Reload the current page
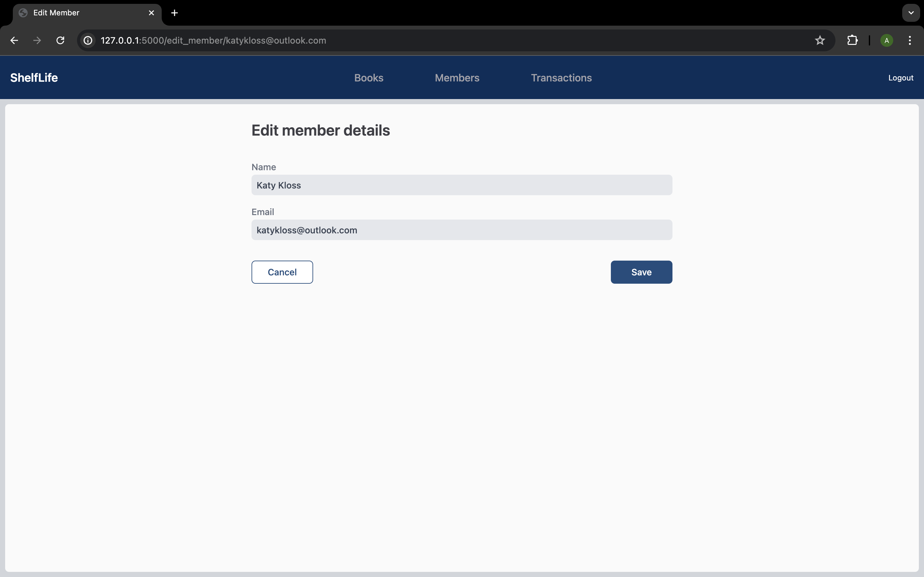 [60, 40]
